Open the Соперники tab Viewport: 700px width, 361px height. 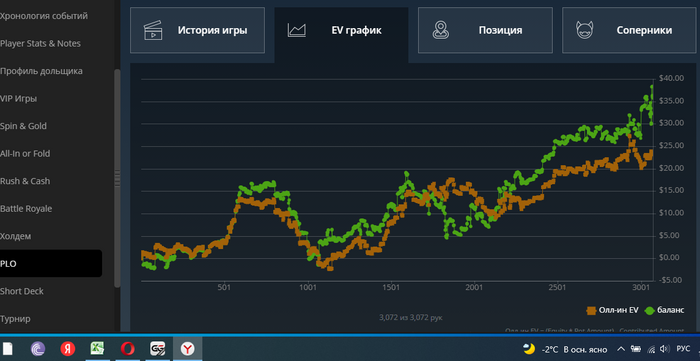click(x=629, y=30)
